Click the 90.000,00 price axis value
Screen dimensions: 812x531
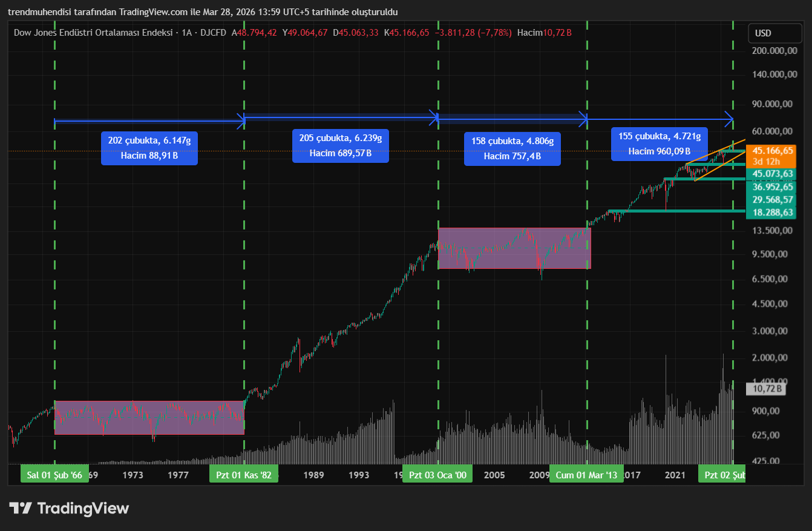coord(772,104)
